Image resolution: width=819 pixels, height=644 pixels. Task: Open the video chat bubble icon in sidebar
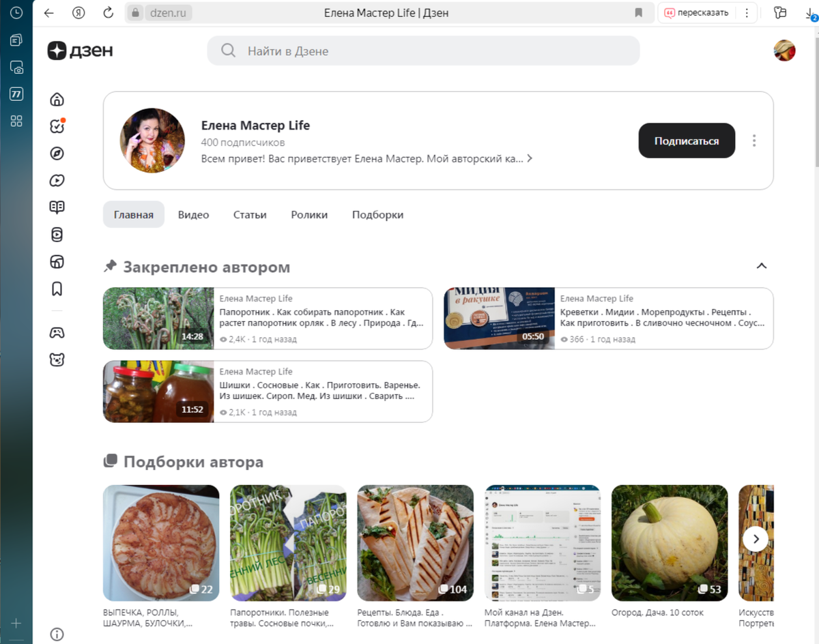tap(57, 180)
